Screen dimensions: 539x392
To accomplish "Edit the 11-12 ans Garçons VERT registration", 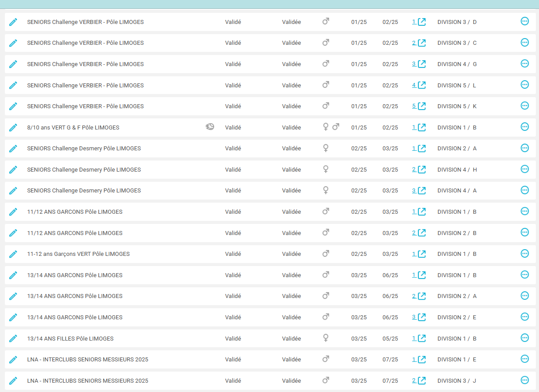I will pos(13,254).
